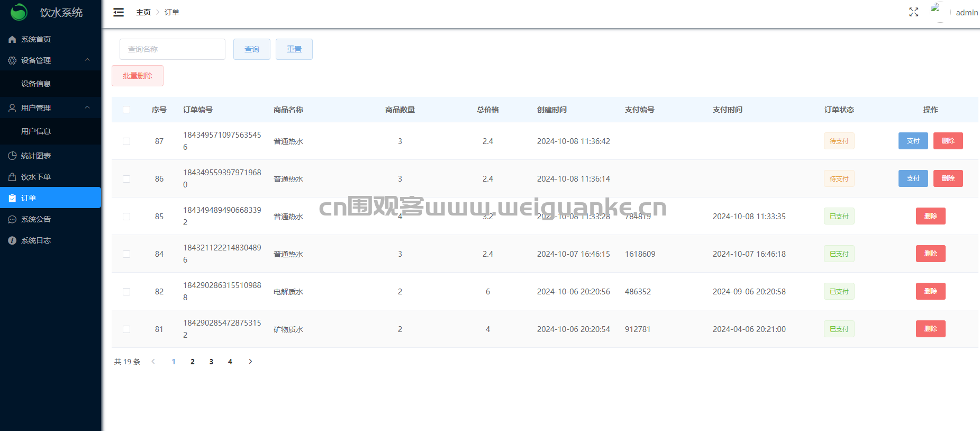Click the admin avatar image
980x431 pixels.
point(937,12)
